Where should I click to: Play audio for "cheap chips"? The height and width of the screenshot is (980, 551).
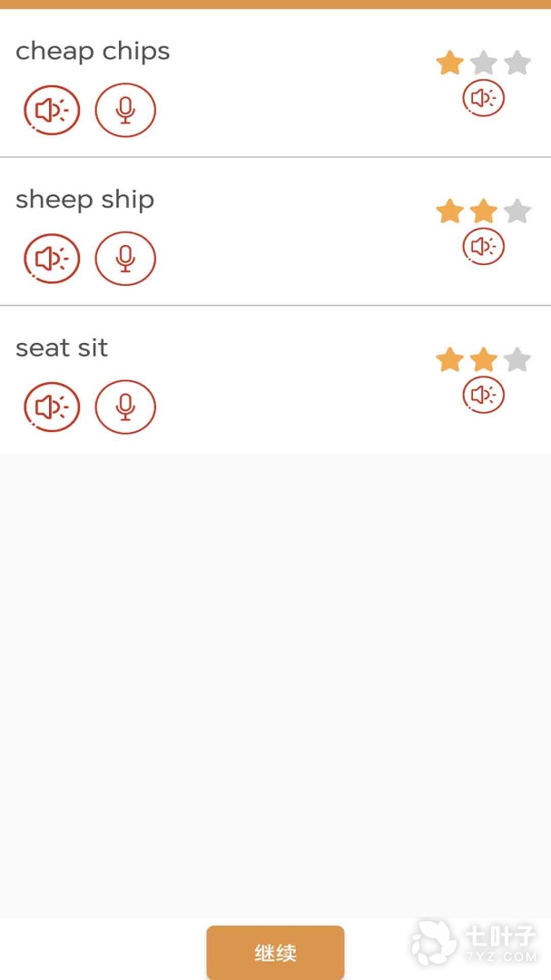(52, 110)
